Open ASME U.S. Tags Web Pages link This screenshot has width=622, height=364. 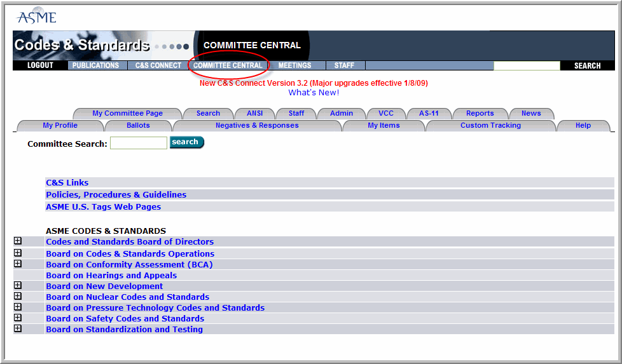(103, 206)
